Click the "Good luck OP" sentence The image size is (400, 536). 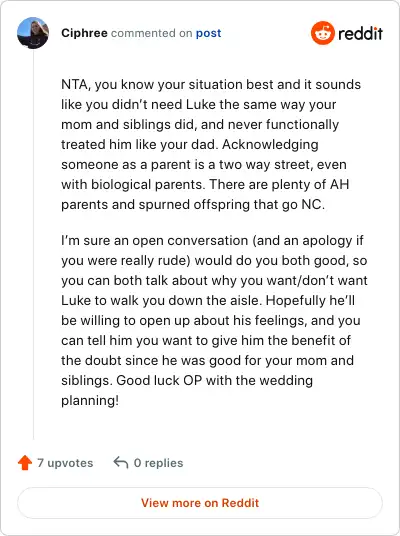coord(187,390)
